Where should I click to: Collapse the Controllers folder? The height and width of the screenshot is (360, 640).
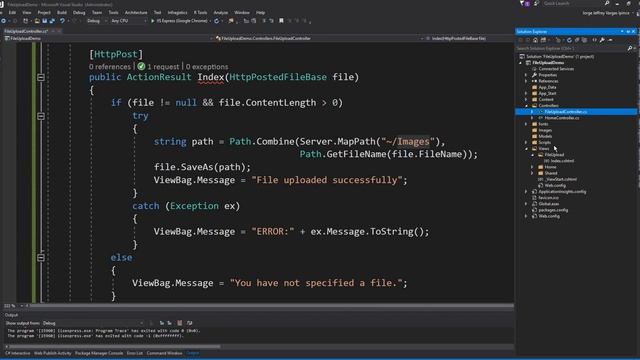(526, 106)
